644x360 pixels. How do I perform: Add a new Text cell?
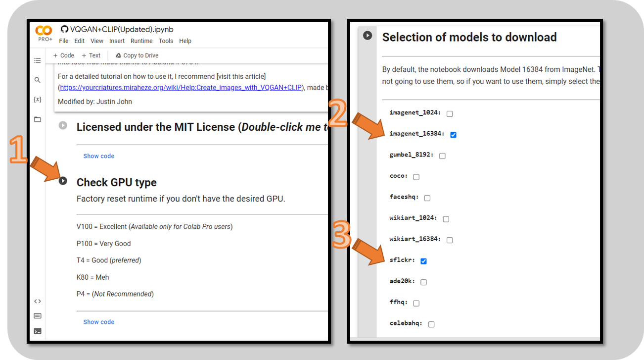click(91, 55)
